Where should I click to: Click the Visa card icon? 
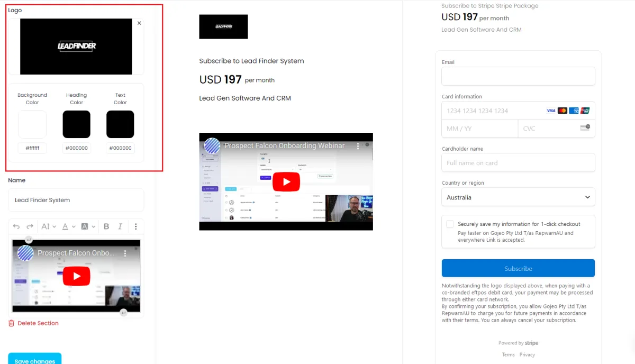point(551,111)
